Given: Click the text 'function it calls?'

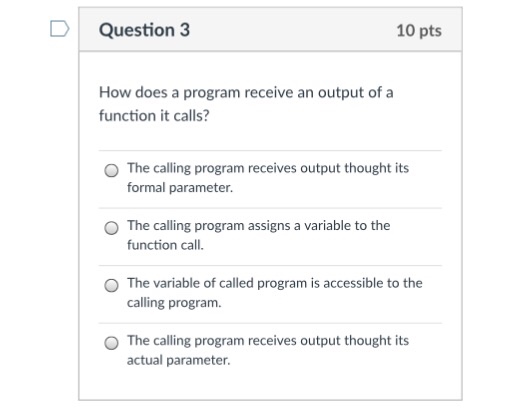Looking at the screenshot, I should click(x=154, y=116).
